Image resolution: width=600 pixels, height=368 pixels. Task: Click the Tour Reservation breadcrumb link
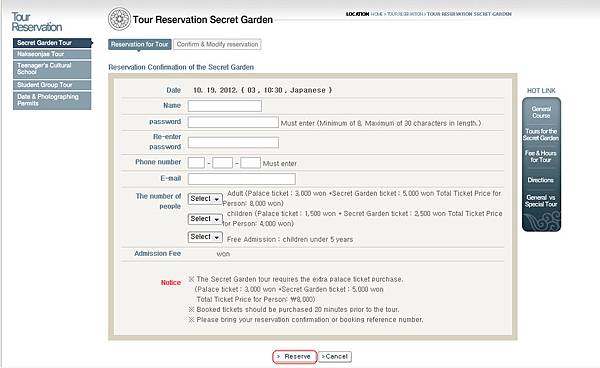click(405, 14)
